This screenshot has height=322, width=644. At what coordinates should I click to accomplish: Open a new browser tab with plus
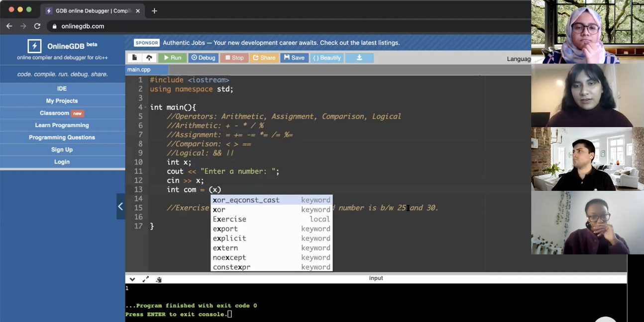(x=154, y=10)
